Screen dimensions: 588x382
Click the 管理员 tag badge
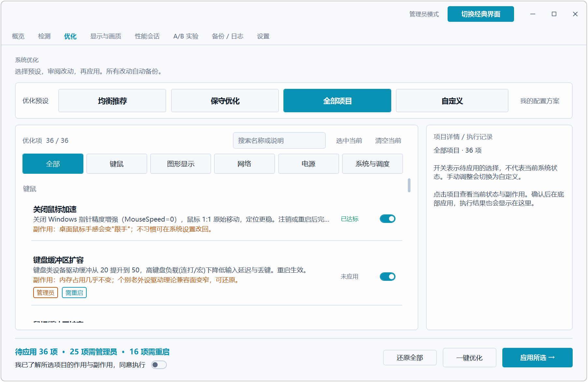point(46,293)
